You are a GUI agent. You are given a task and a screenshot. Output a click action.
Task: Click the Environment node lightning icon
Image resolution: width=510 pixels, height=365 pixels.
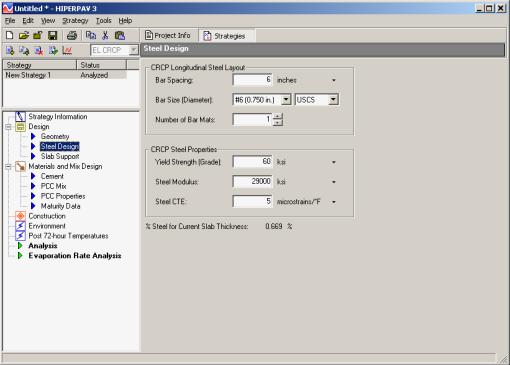[20, 226]
